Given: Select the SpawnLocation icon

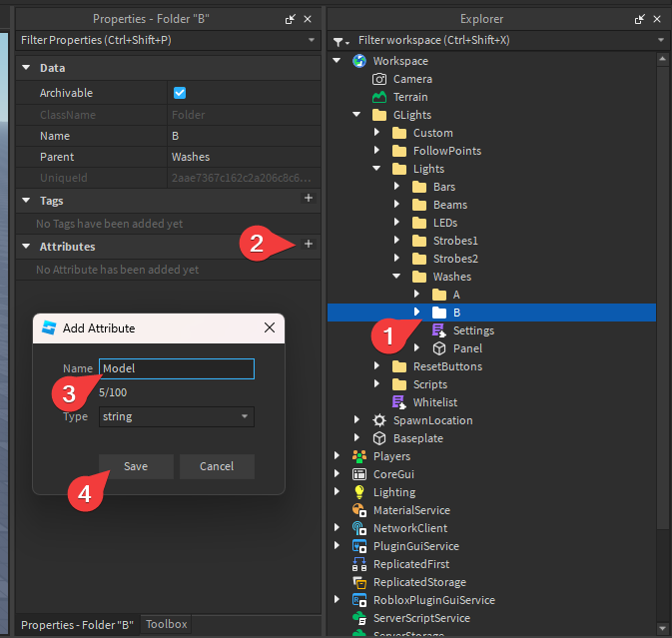Looking at the screenshot, I should (x=379, y=420).
